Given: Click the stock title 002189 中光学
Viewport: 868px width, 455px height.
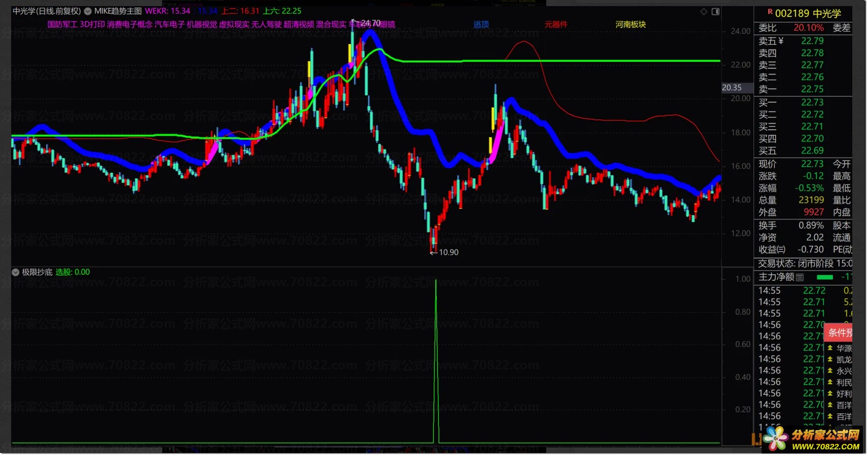Looking at the screenshot, I should [808, 13].
